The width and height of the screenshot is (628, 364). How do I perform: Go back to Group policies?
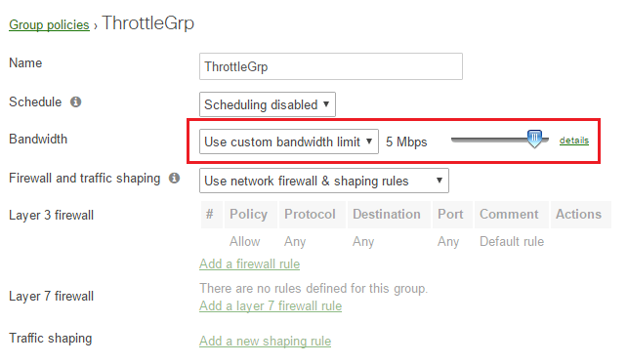(x=49, y=24)
